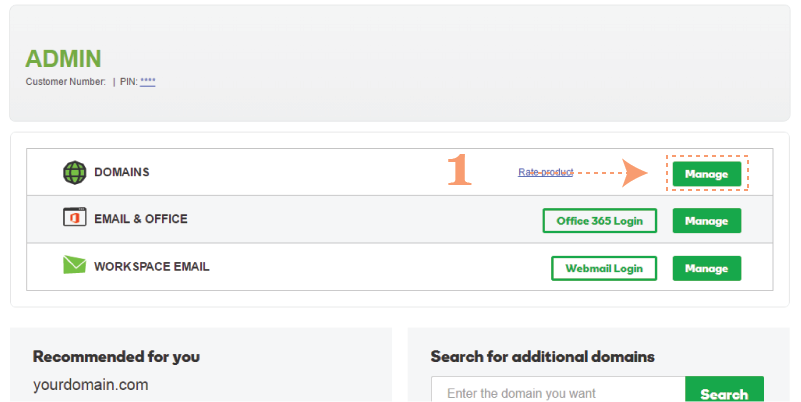This screenshot has height=402, width=801.
Task: Click the green envelope Workspace Email icon
Action: (75, 265)
